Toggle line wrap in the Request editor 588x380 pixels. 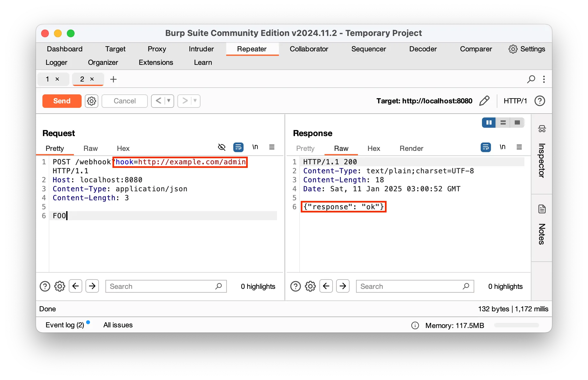click(238, 147)
